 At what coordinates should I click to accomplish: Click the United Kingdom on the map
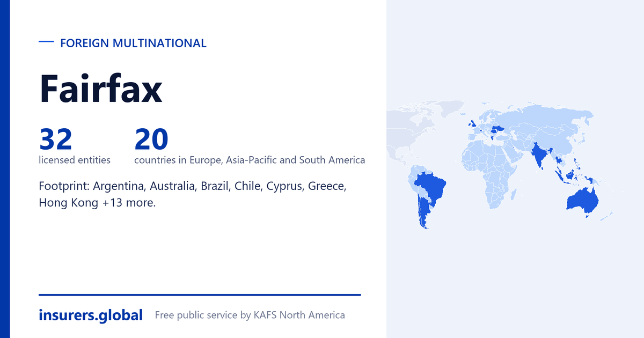(x=471, y=123)
